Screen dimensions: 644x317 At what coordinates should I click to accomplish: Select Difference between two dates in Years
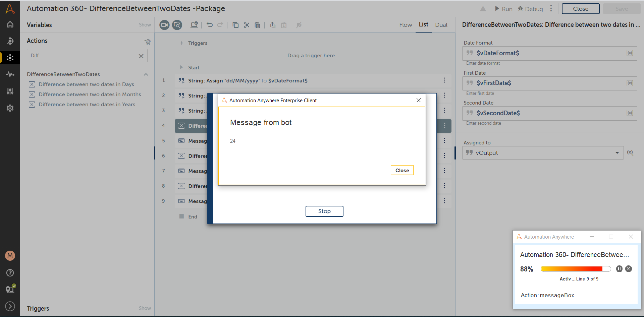pos(87,105)
